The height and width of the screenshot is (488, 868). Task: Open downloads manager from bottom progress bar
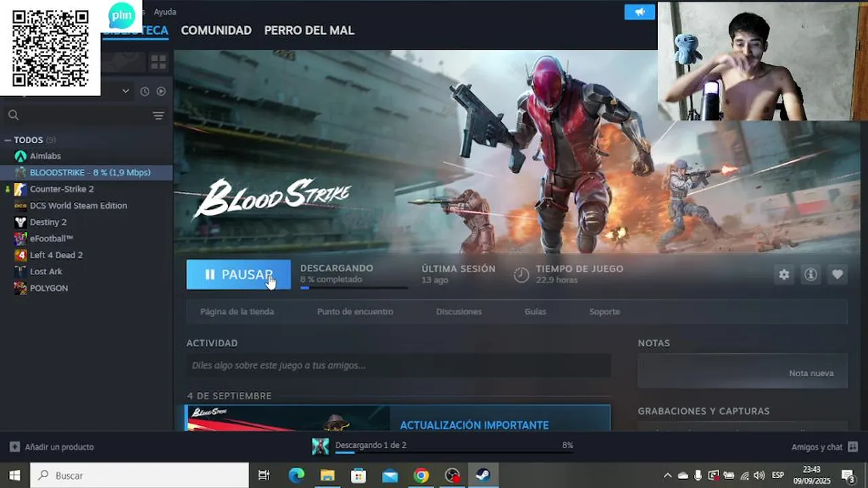pos(442,447)
